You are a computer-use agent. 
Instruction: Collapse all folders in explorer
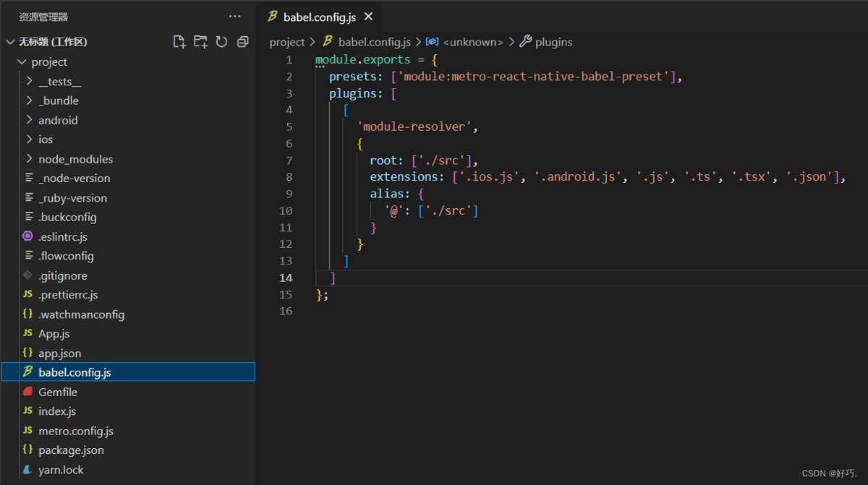pos(242,42)
